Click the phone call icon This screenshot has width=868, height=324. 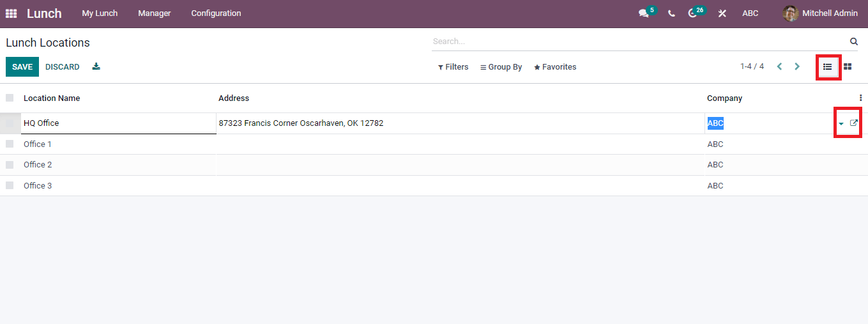coord(671,13)
